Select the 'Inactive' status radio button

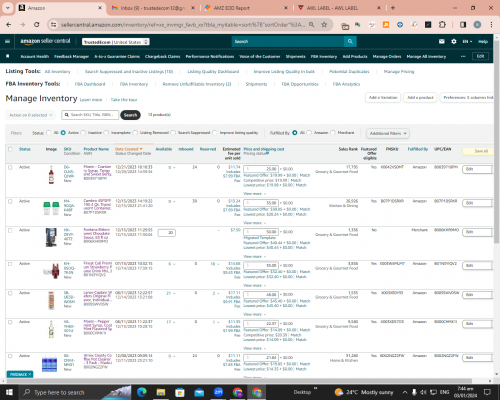click(83, 133)
